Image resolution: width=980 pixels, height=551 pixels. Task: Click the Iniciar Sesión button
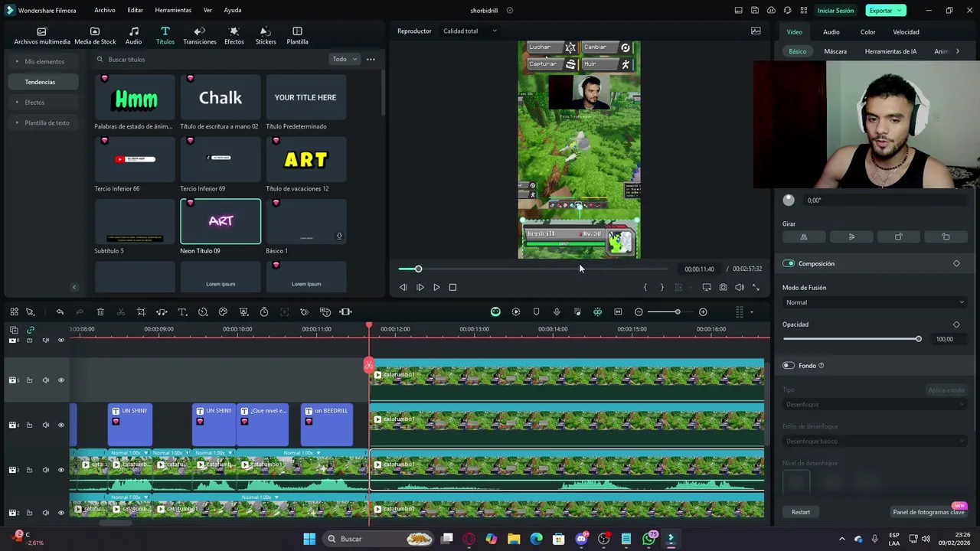tap(835, 11)
